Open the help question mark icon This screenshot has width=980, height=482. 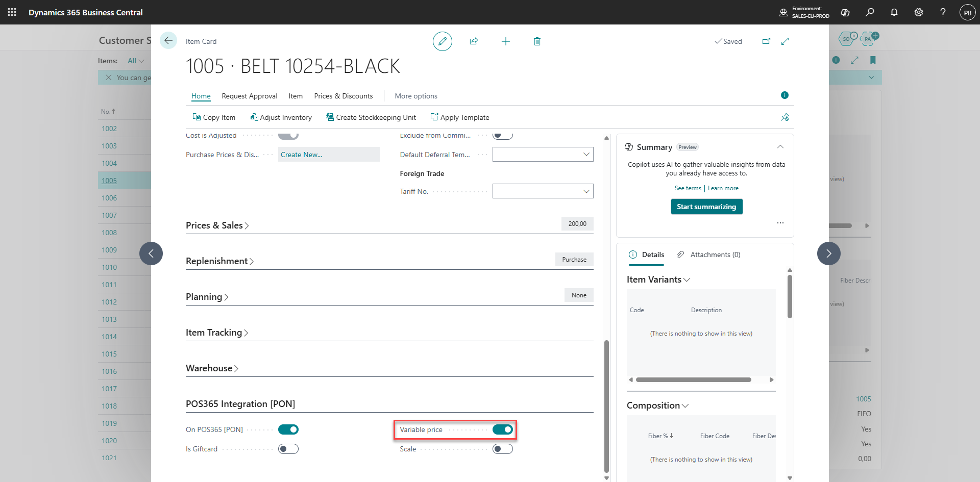point(943,12)
